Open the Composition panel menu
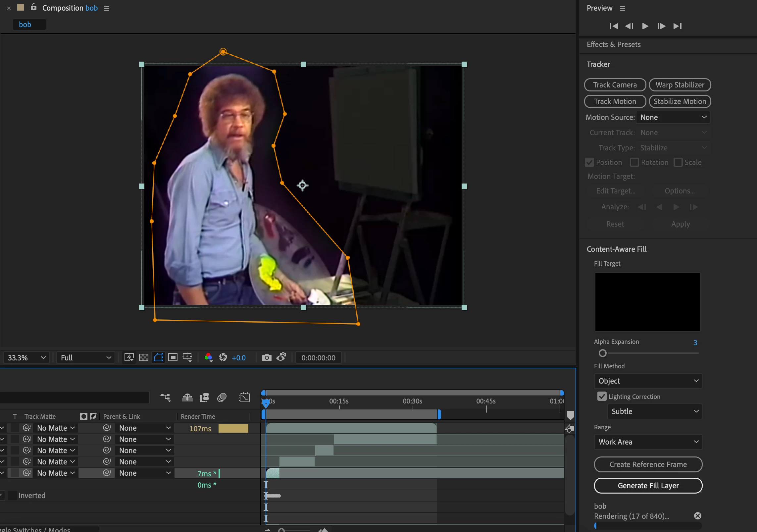 click(x=107, y=8)
